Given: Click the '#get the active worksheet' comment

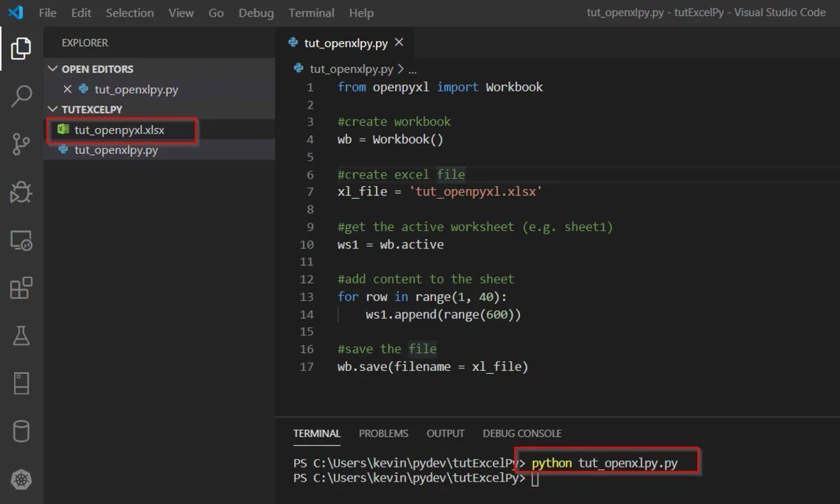Looking at the screenshot, I should tap(475, 227).
